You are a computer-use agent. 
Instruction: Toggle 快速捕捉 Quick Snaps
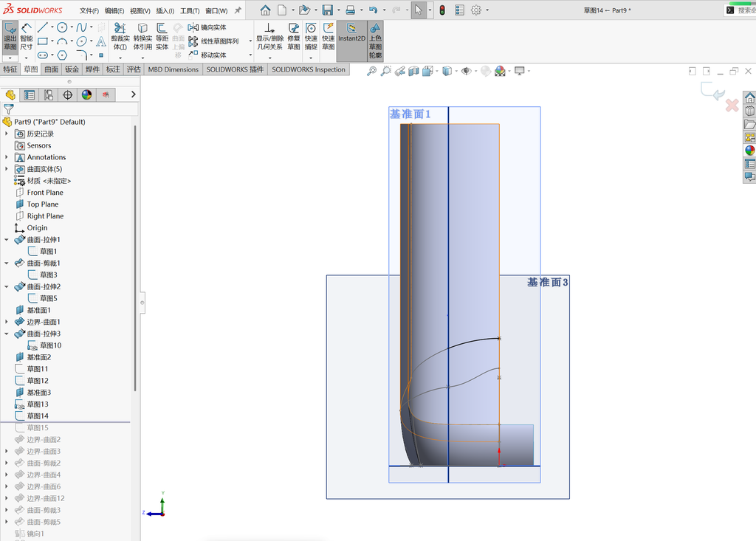311,37
